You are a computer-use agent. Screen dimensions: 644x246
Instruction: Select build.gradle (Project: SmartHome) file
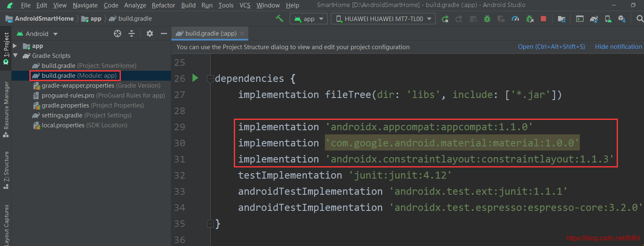tap(84, 66)
